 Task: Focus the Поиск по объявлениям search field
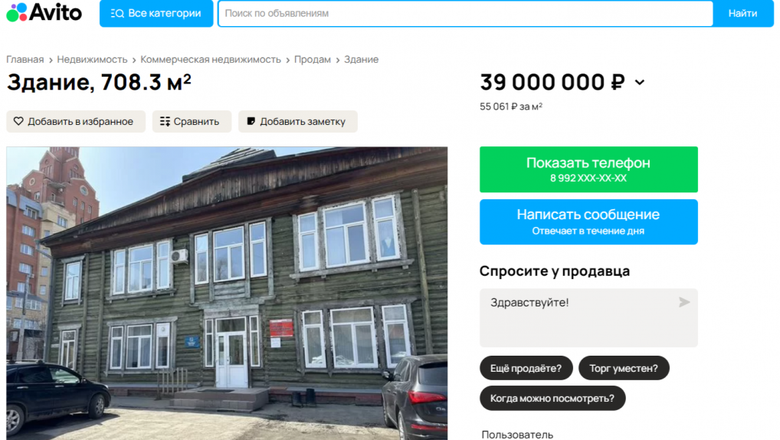466,13
